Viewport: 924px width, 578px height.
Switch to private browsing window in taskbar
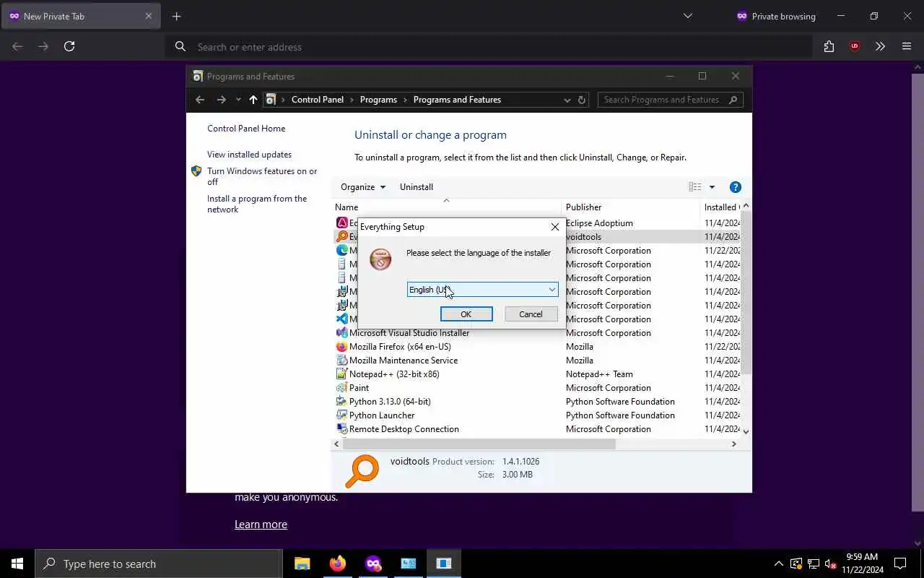point(373,564)
